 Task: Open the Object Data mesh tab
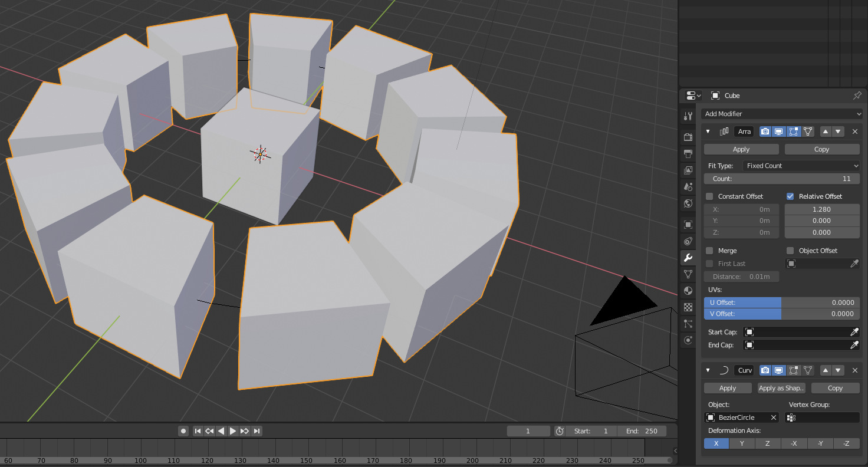688,274
